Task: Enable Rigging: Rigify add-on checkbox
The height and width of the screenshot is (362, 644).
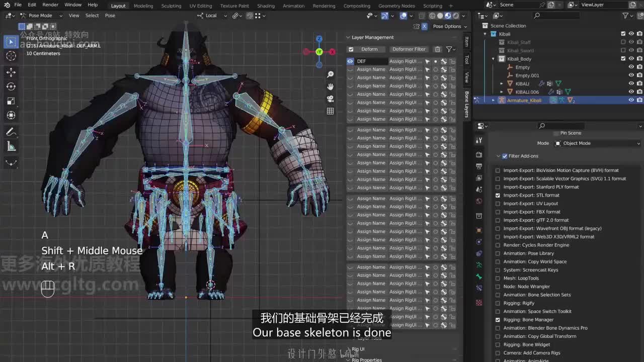Action: (x=498, y=303)
